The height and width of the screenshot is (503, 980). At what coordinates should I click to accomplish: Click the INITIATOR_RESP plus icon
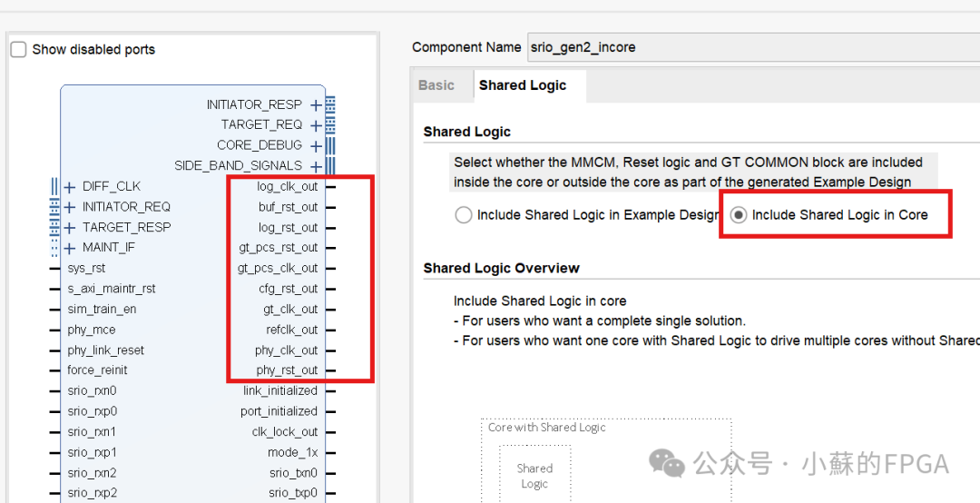coord(316,105)
